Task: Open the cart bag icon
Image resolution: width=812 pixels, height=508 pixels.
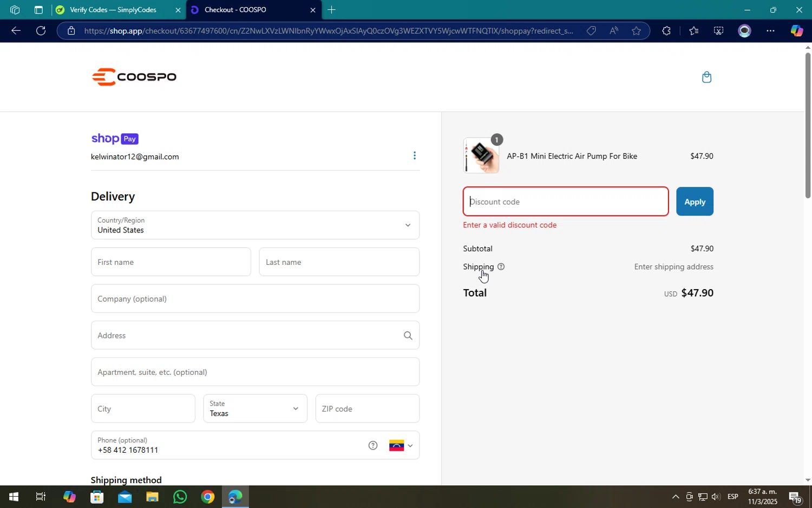Action: [x=706, y=77]
